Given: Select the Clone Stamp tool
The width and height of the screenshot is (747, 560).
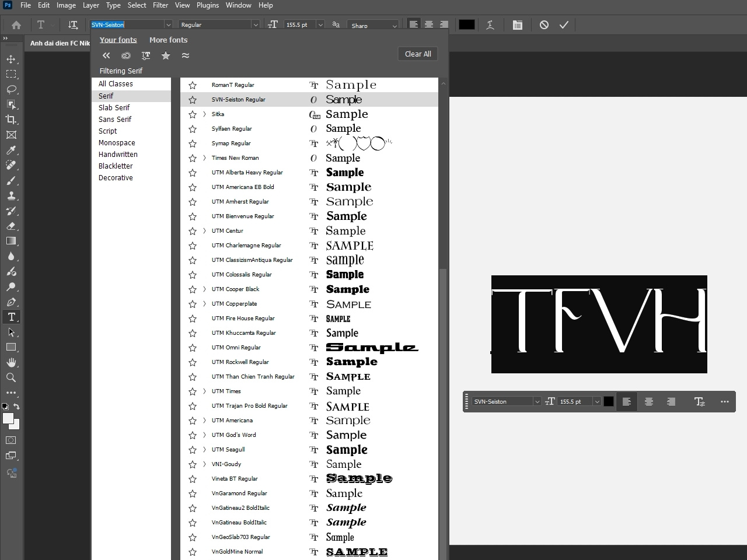Looking at the screenshot, I should [11, 195].
